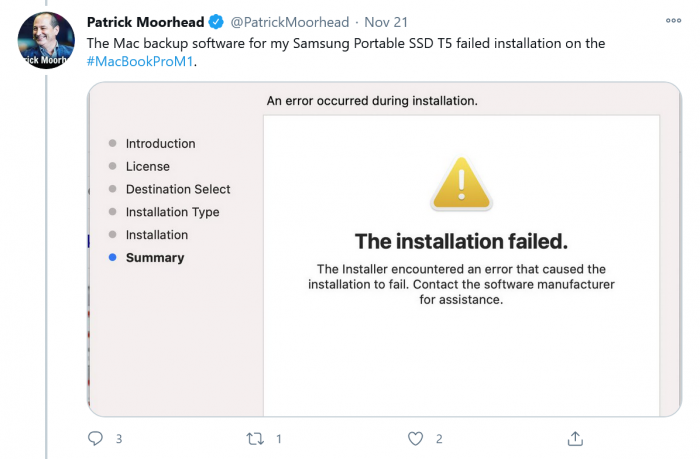700x459 pixels.
Task: Select the Installation Type step
Action: 172,213
